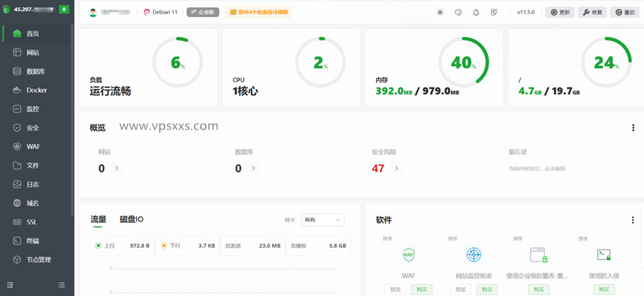Open the 网卡 所有 dropdown
The image size is (644, 296).
tap(323, 220)
